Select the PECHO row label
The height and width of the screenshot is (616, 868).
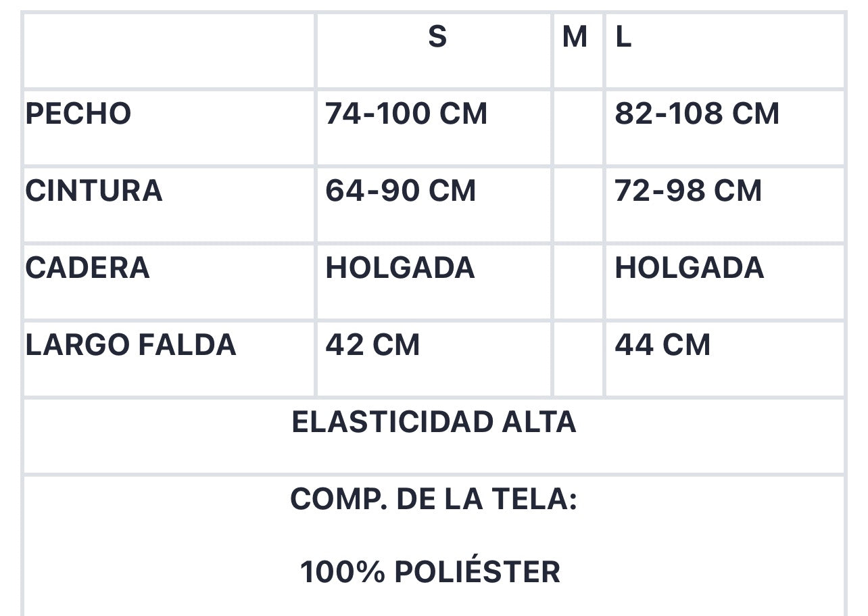point(78,114)
